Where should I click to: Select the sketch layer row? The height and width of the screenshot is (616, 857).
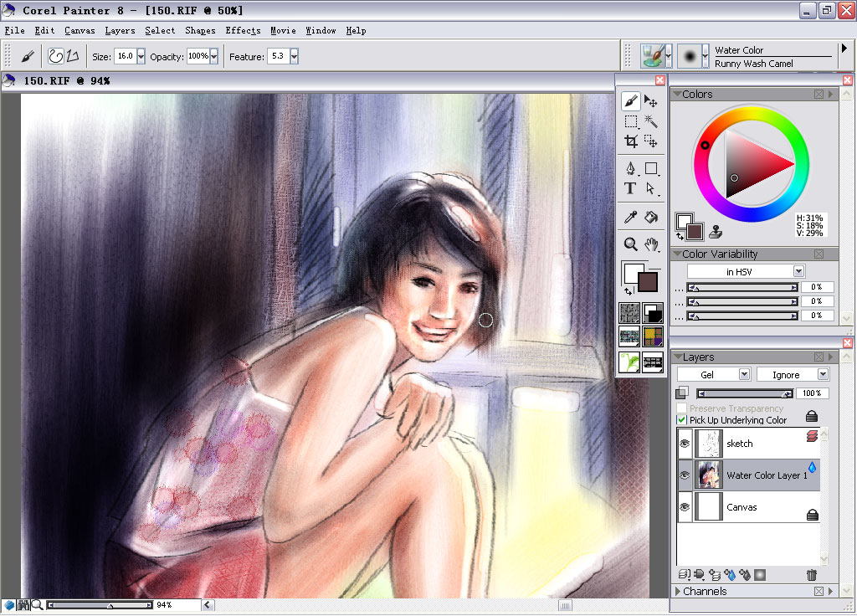748,444
